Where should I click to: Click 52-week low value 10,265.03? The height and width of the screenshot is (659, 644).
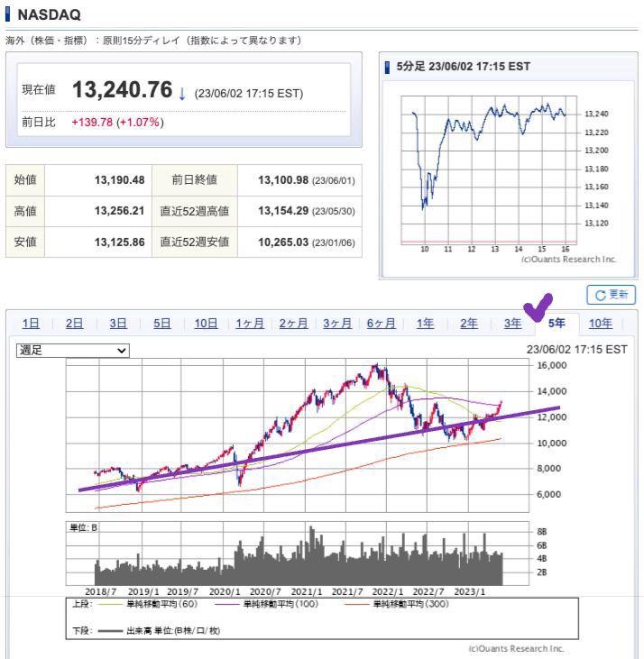pyautogui.click(x=283, y=243)
